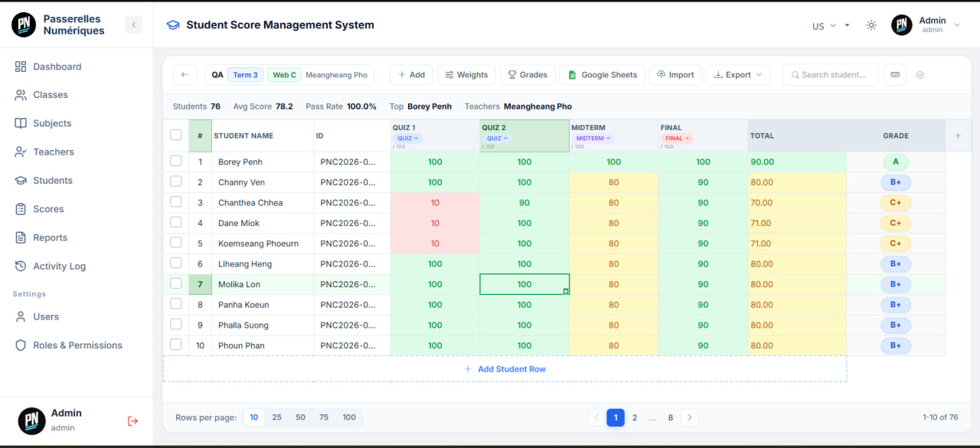Viewport: 980px width, 448px height.
Task: Check the box for Phoun Phan
Action: point(176,345)
